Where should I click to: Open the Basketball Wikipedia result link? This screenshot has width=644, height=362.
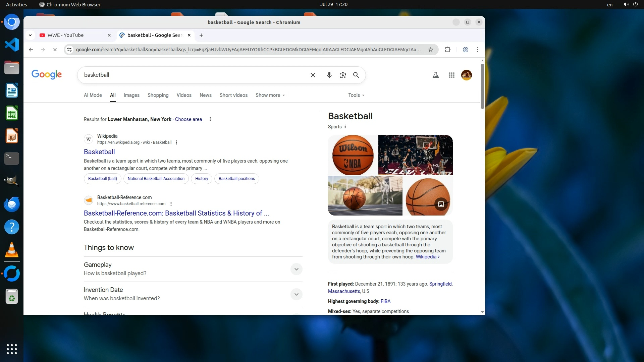[x=99, y=152]
